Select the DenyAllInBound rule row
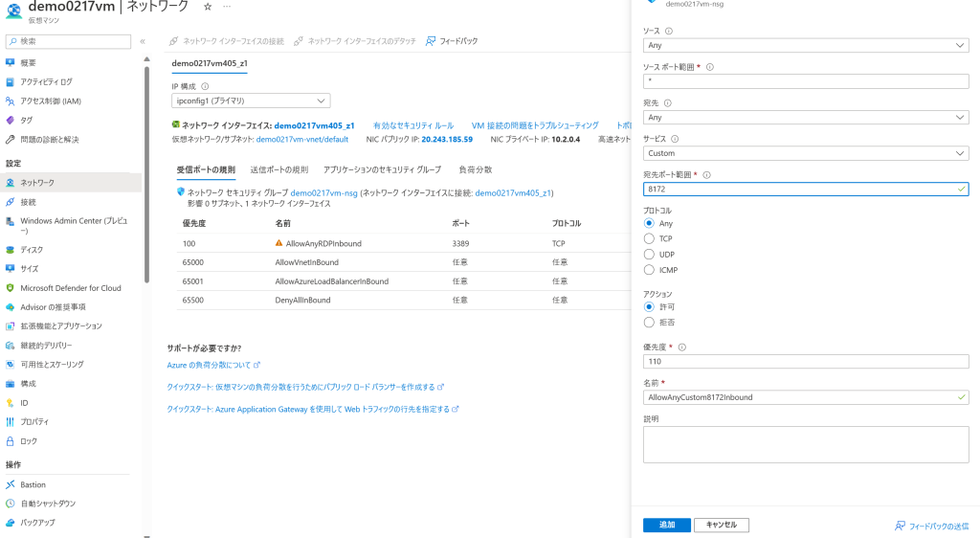 click(404, 300)
